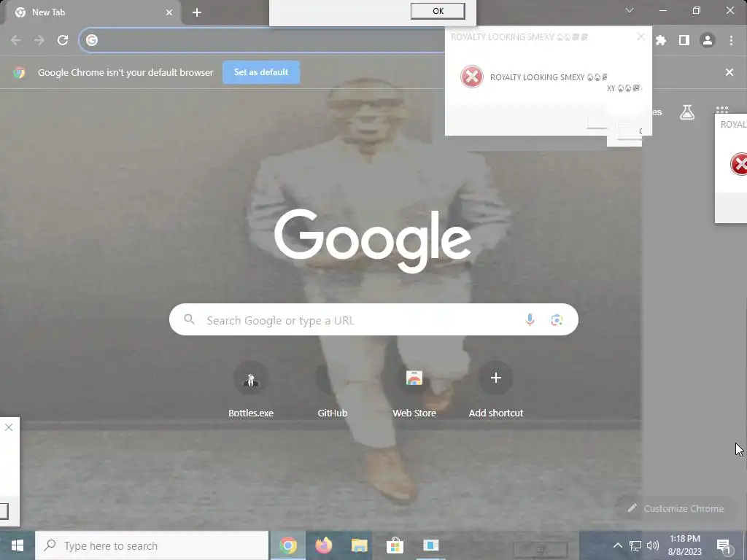Expand the tab search chevron
This screenshot has width=747, height=560.
[x=630, y=10]
